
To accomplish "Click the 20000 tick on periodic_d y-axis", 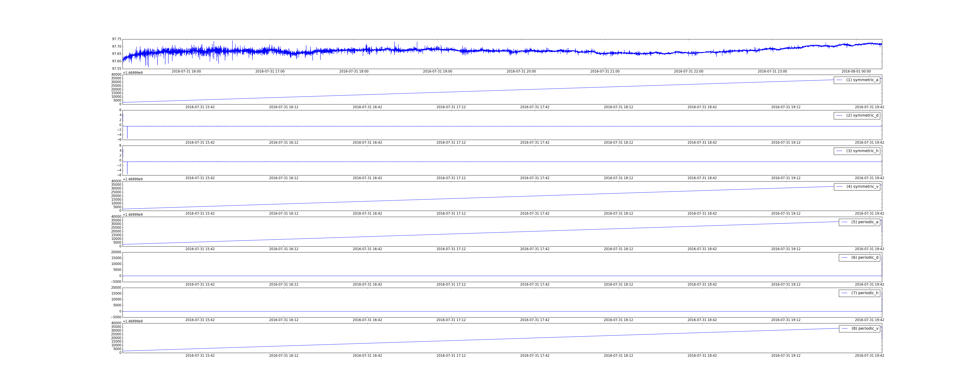I will click(116, 252).
